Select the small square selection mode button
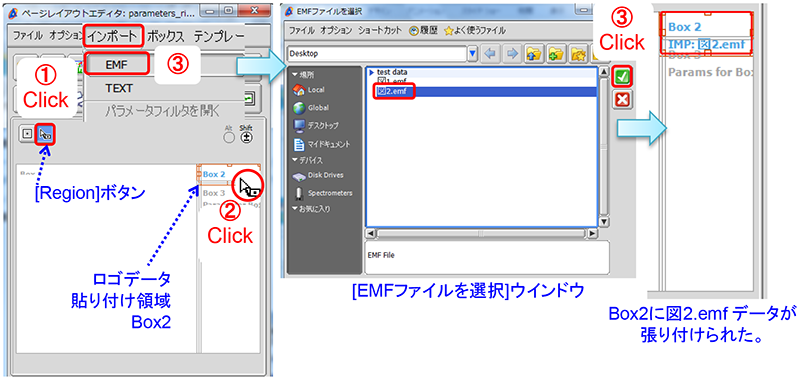 (x=27, y=134)
